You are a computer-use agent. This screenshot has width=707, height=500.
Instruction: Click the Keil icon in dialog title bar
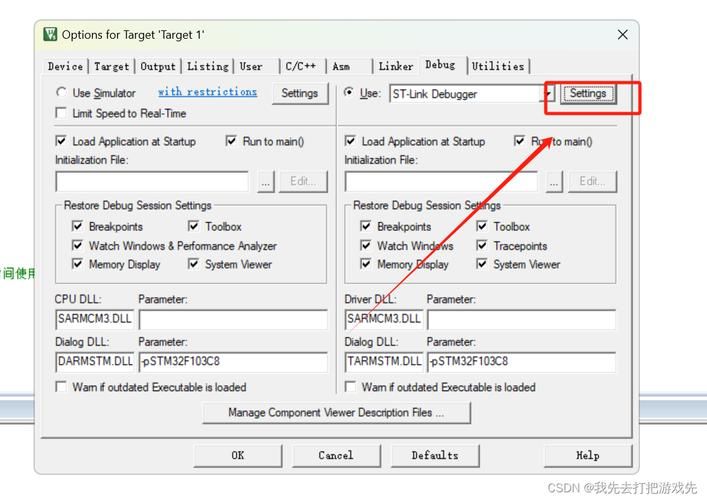coord(50,35)
